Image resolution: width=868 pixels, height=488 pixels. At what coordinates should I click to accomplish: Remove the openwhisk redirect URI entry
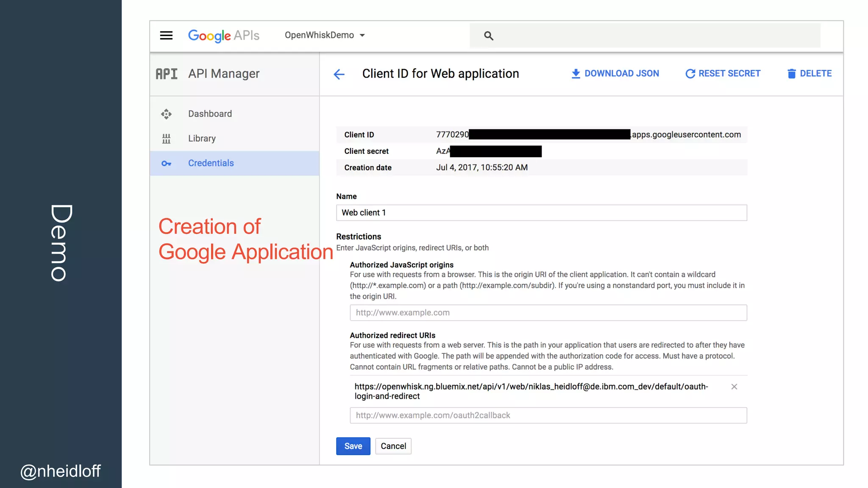click(x=734, y=387)
